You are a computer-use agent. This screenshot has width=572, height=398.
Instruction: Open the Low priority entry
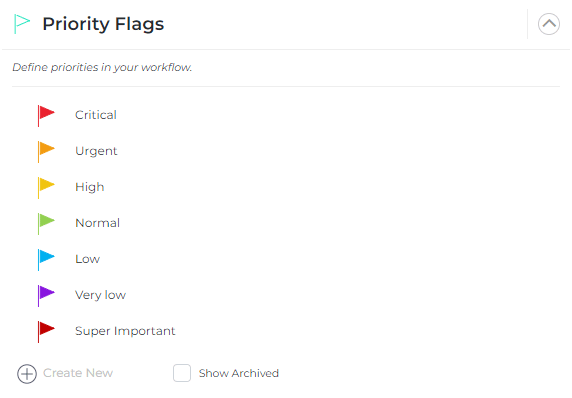pos(88,259)
